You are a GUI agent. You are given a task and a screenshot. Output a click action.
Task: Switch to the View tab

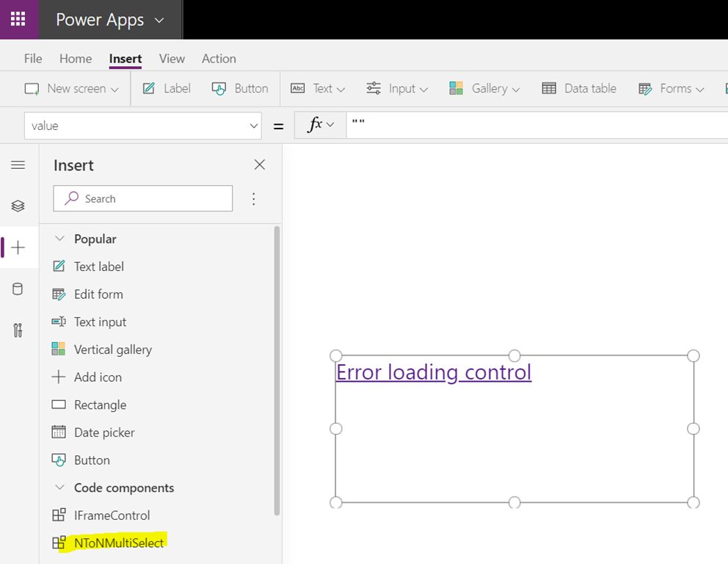pos(172,59)
